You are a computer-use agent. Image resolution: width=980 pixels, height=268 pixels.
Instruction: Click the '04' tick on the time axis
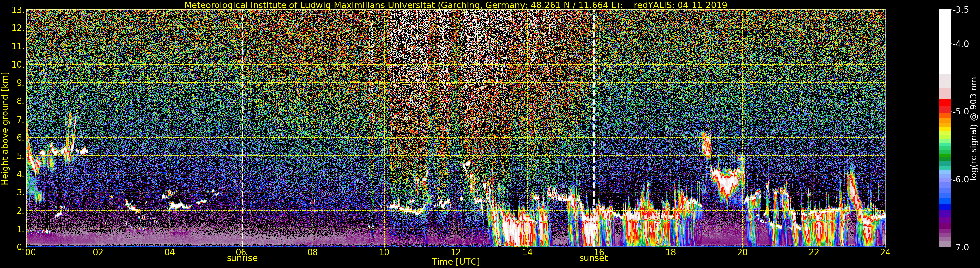click(x=170, y=252)
